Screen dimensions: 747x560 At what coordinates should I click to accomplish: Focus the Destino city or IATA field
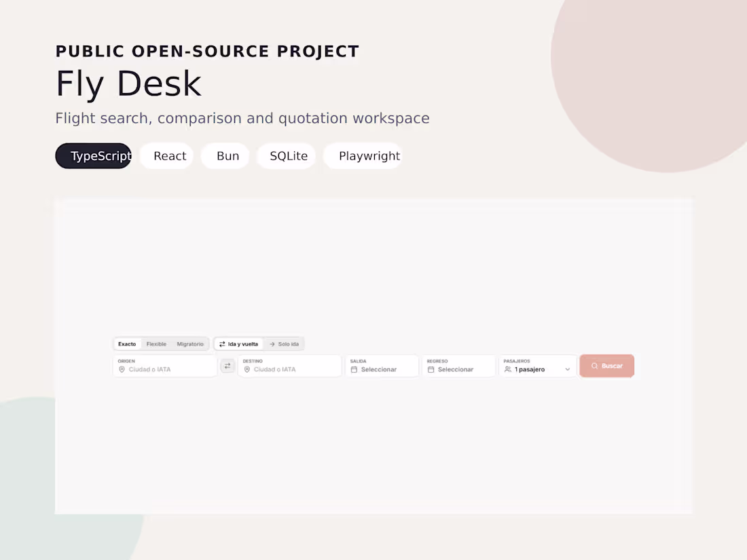point(290,366)
